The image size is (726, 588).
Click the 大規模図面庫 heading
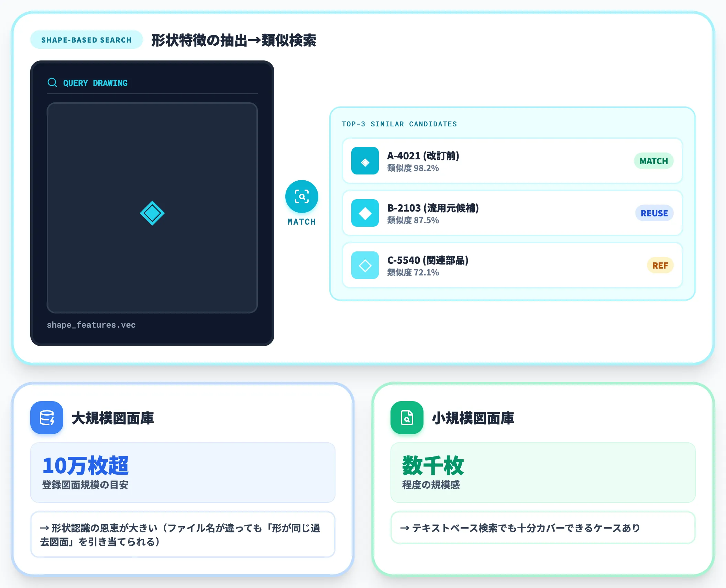113,418
